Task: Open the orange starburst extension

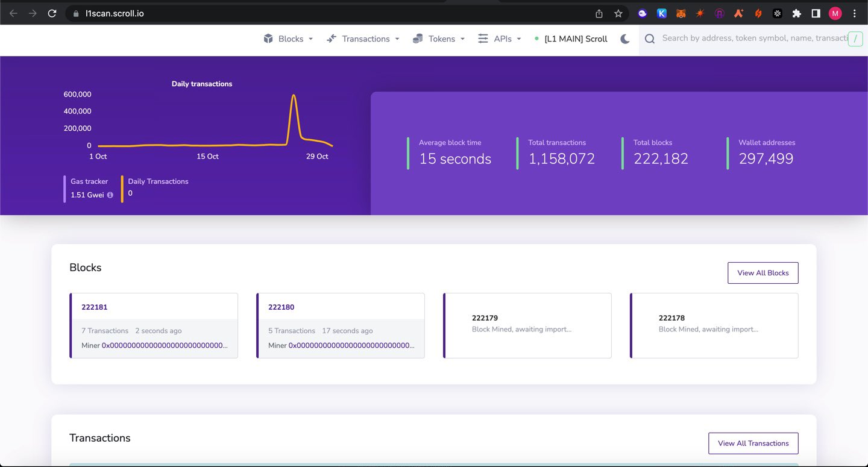Action: click(x=700, y=13)
